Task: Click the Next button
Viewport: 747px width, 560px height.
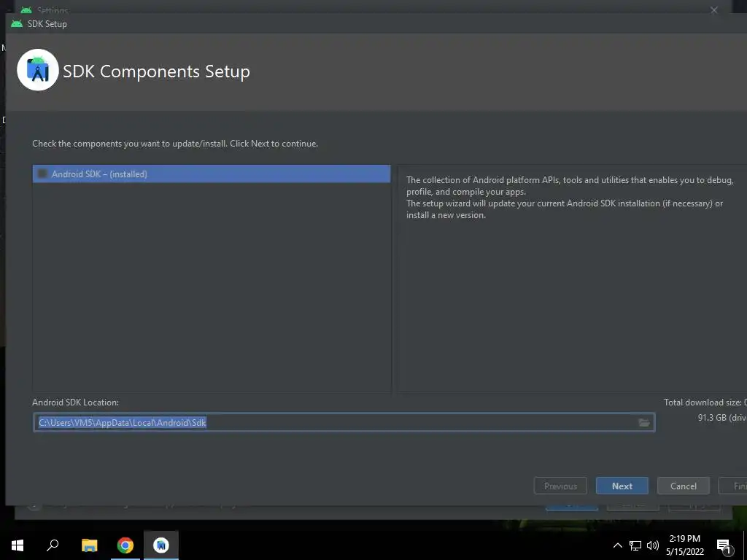Action: [622, 486]
